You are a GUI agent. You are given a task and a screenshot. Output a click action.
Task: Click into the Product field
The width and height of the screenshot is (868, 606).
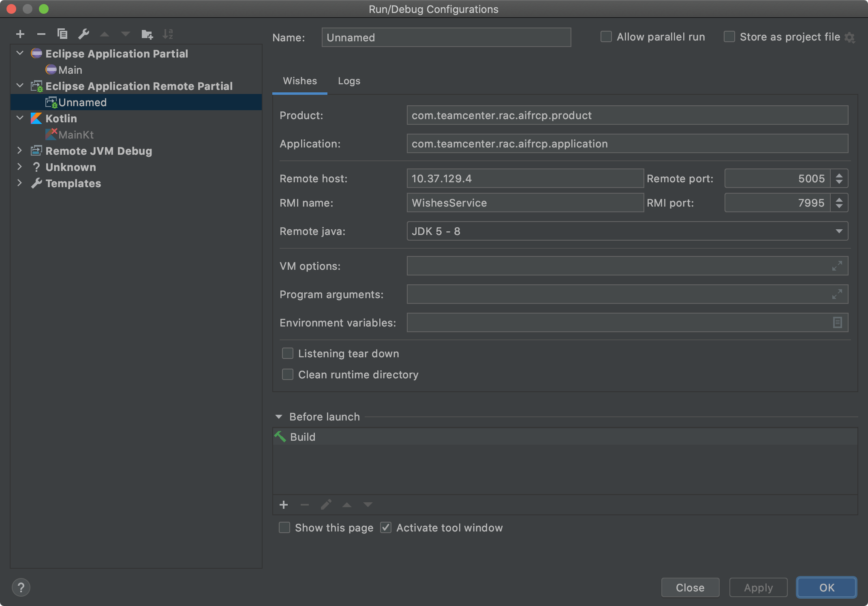click(627, 115)
